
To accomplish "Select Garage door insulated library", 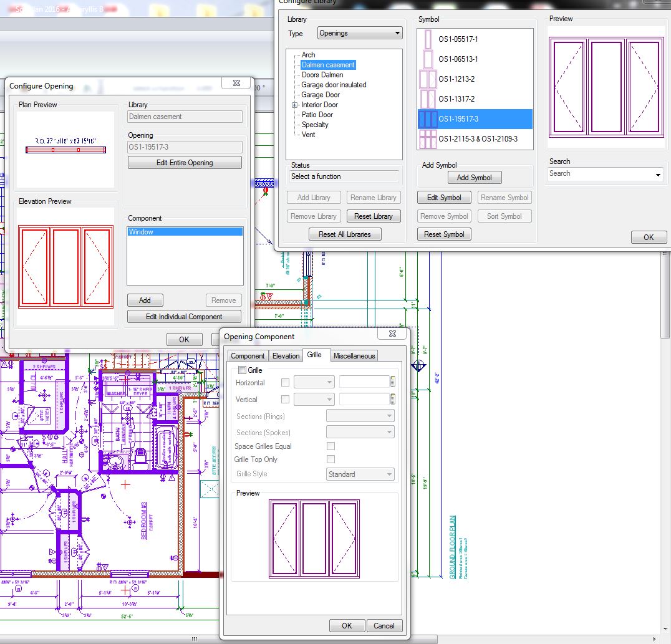I will [334, 85].
